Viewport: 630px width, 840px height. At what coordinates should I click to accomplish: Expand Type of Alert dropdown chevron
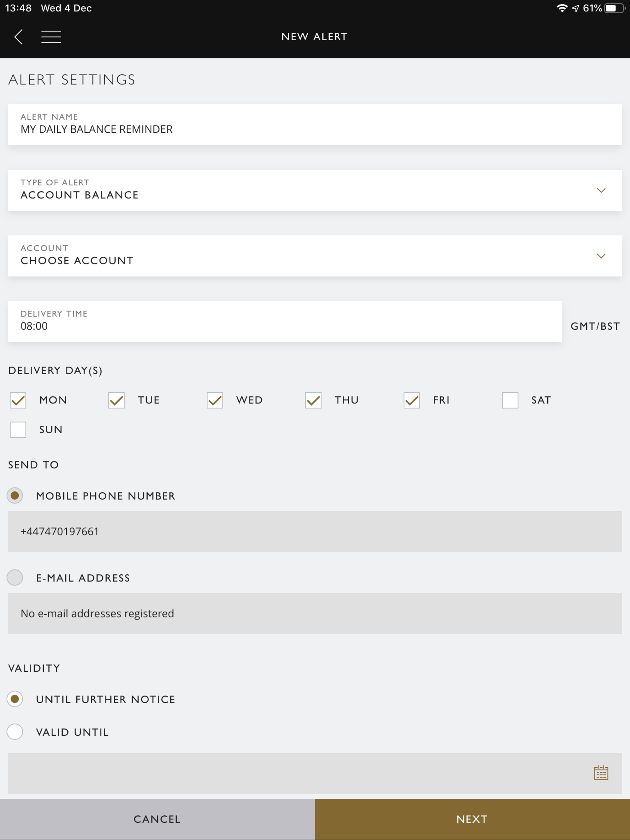pyautogui.click(x=601, y=190)
